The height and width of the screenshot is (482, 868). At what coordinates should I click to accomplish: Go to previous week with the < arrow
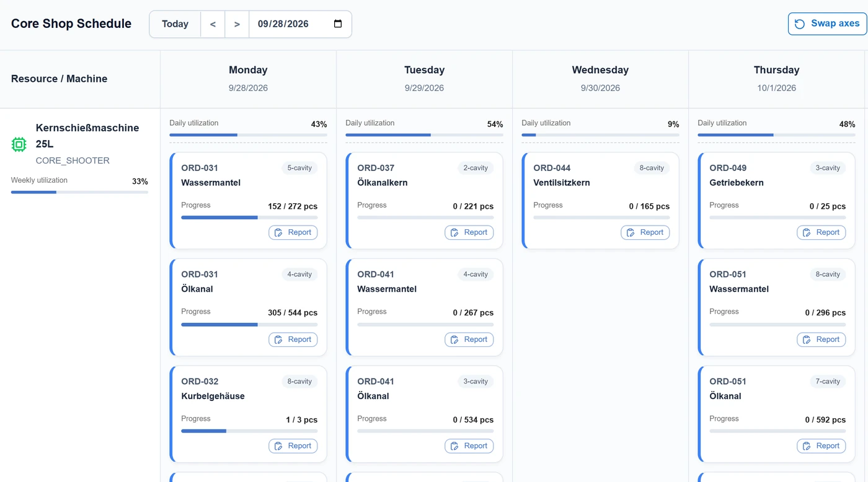click(x=213, y=24)
